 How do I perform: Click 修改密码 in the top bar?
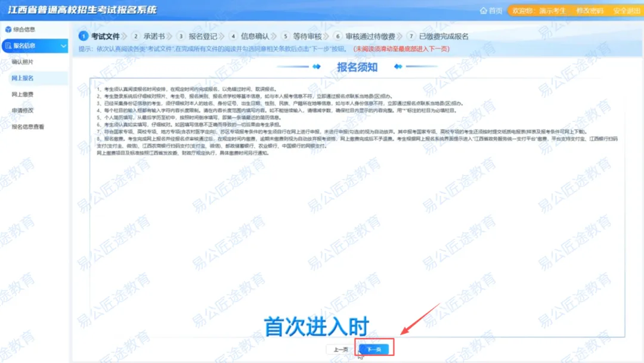(x=589, y=11)
